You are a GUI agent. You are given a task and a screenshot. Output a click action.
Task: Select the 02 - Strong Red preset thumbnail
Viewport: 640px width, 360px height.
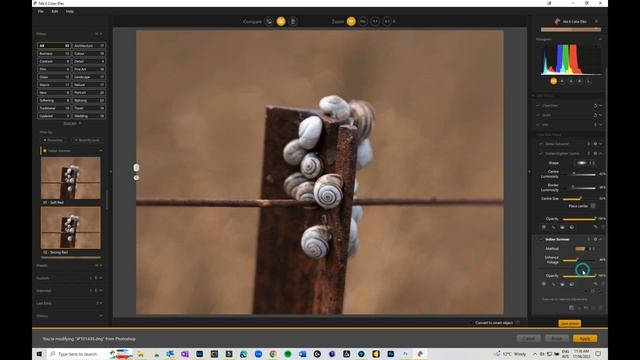pos(71,228)
